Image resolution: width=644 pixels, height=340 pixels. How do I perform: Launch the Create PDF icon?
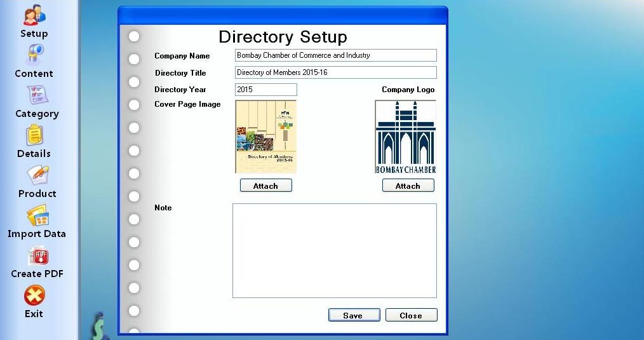click(38, 255)
